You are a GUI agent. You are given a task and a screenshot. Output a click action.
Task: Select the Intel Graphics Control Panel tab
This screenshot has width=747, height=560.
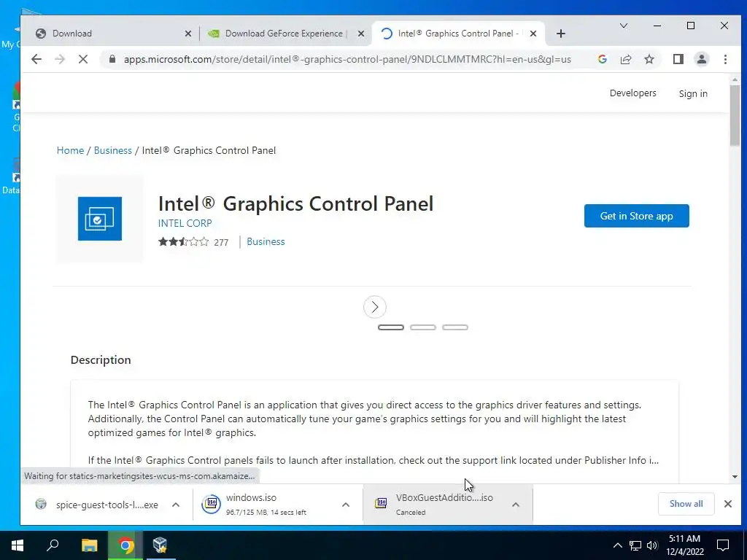click(x=458, y=34)
